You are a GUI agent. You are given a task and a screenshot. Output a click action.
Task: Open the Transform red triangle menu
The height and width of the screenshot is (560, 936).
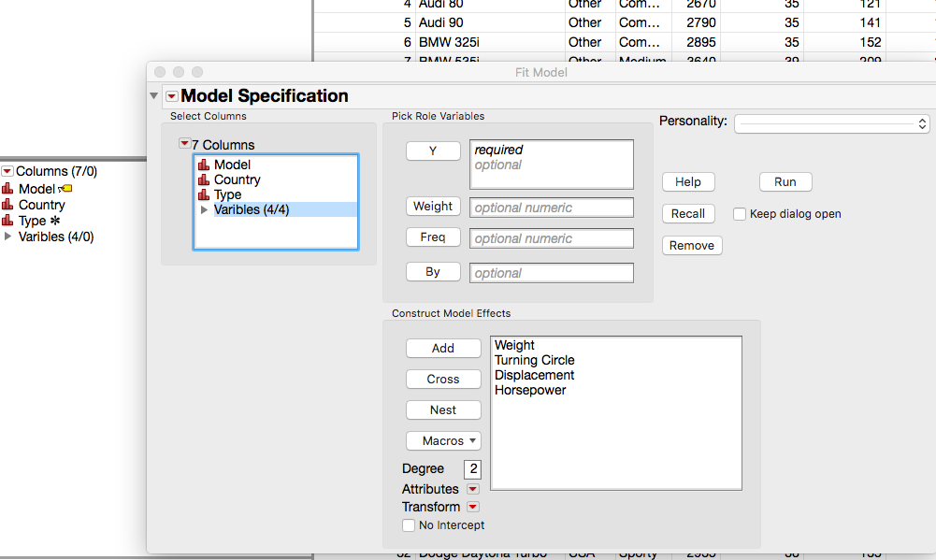(472, 507)
